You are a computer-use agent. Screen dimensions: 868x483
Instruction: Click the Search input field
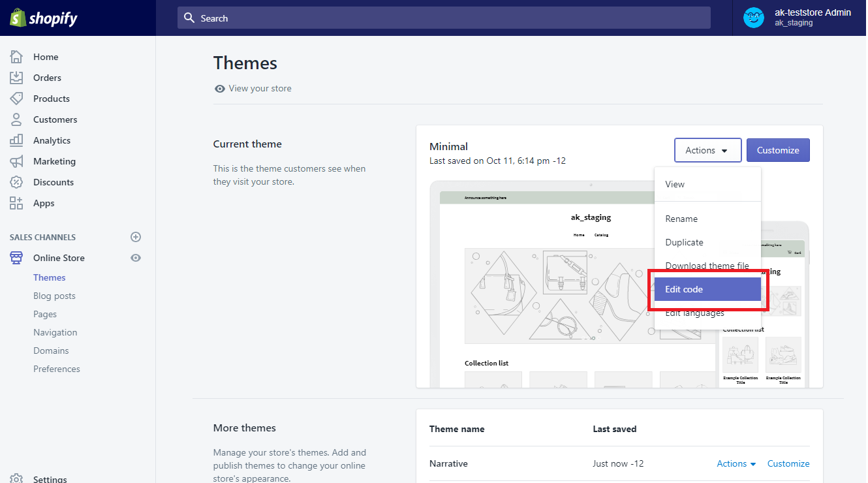(444, 18)
